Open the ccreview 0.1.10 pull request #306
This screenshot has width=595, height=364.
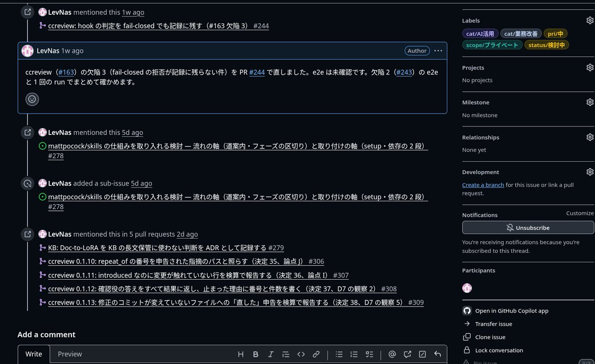click(186, 261)
